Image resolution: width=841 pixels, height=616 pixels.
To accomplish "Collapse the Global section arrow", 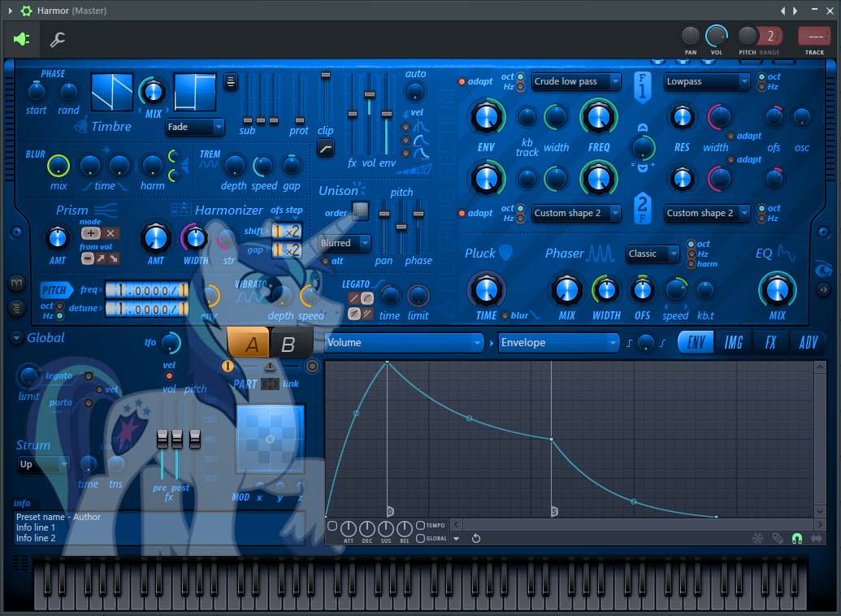I will [x=16, y=338].
